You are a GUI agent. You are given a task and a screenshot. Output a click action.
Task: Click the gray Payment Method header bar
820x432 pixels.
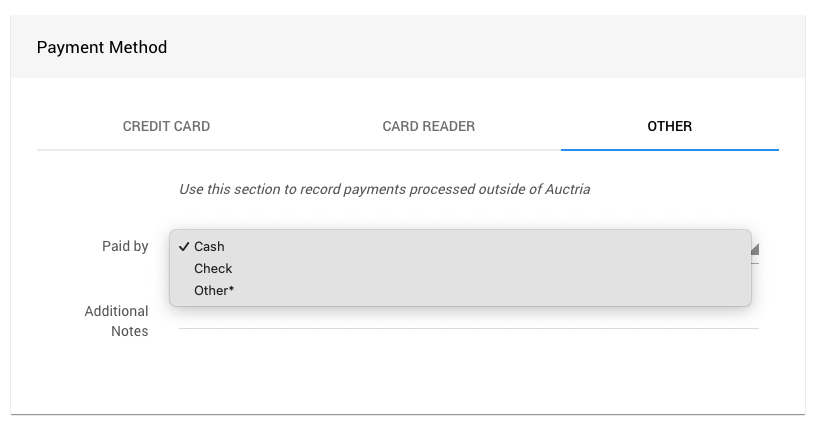click(x=500, y=47)
